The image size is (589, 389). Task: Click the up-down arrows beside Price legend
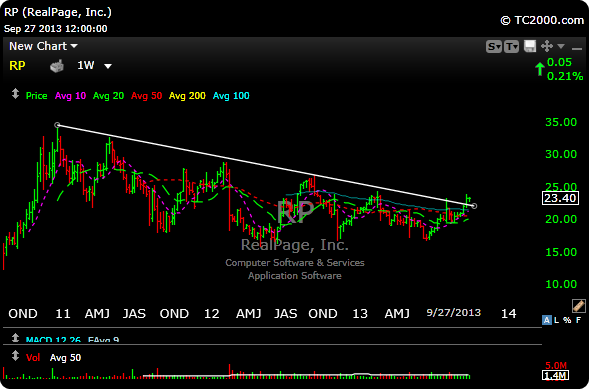click(x=15, y=93)
